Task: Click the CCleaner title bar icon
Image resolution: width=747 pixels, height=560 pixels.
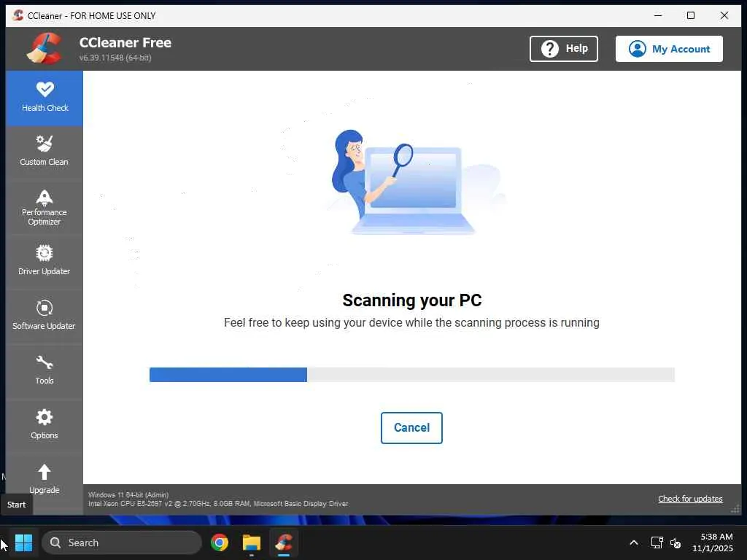Action: (18, 15)
